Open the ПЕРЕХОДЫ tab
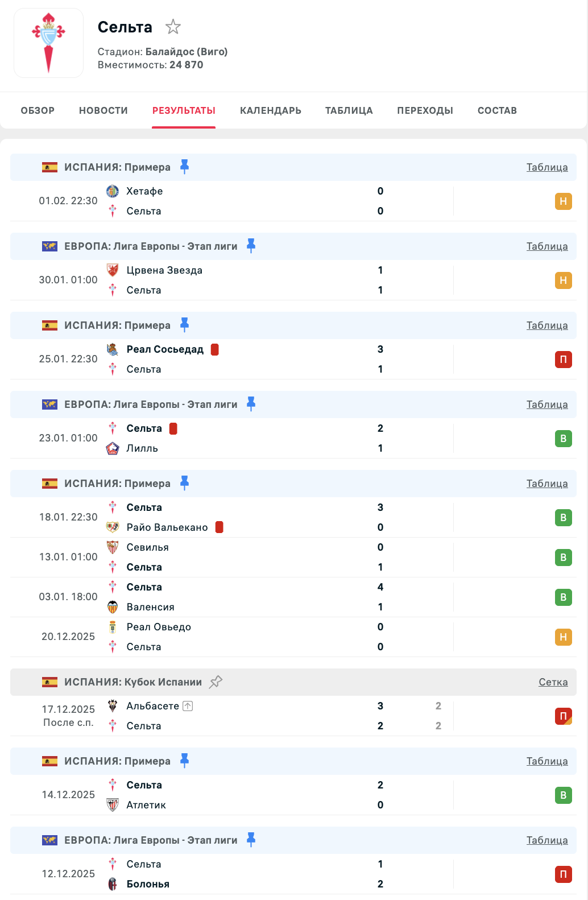This screenshot has width=588, height=900. coord(425,110)
